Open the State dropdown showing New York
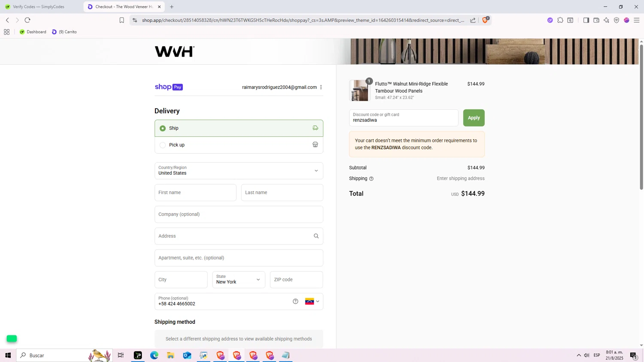644x362 pixels. (239, 280)
